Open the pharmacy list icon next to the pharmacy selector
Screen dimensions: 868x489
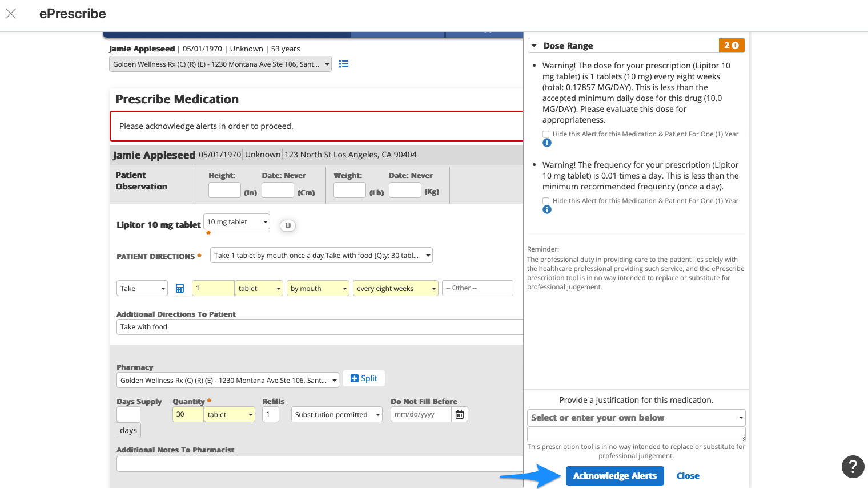(344, 64)
